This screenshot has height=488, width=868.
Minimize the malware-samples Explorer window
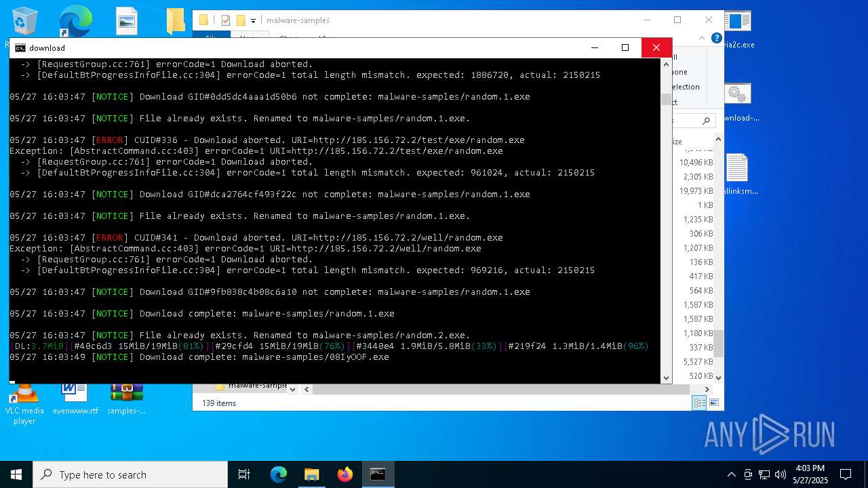[646, 20]
